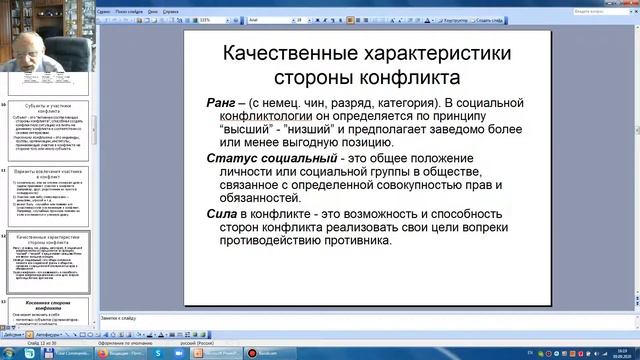Open Arrow Style options
This screenshot has height=360, width=640.
point(187,335)
